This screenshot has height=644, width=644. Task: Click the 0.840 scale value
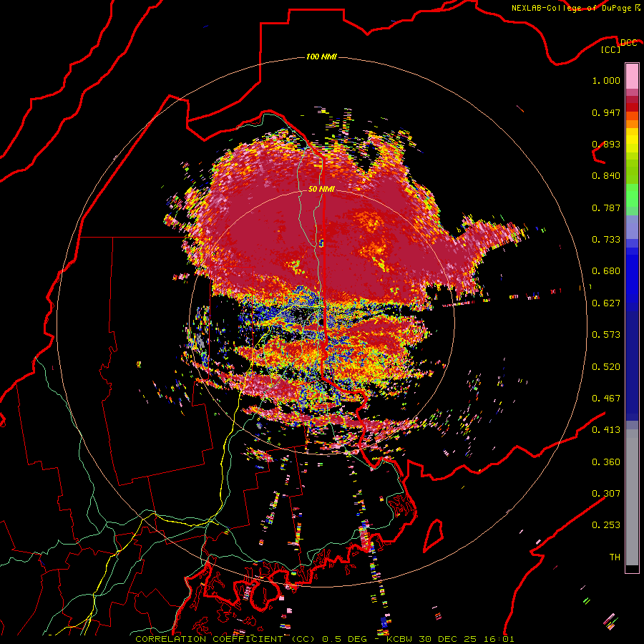(x=606, y=176)
